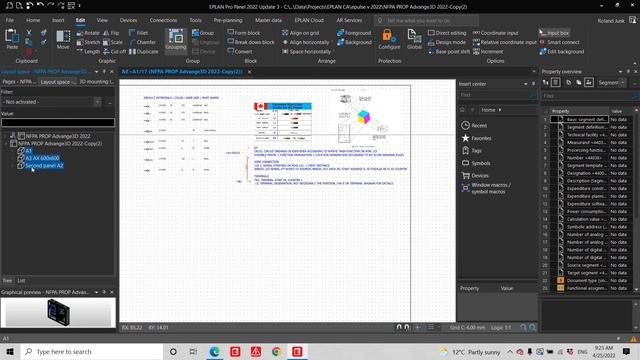Open the File menu
The height and width of the screenshot is (360, 640).
(x=10, y=20)
